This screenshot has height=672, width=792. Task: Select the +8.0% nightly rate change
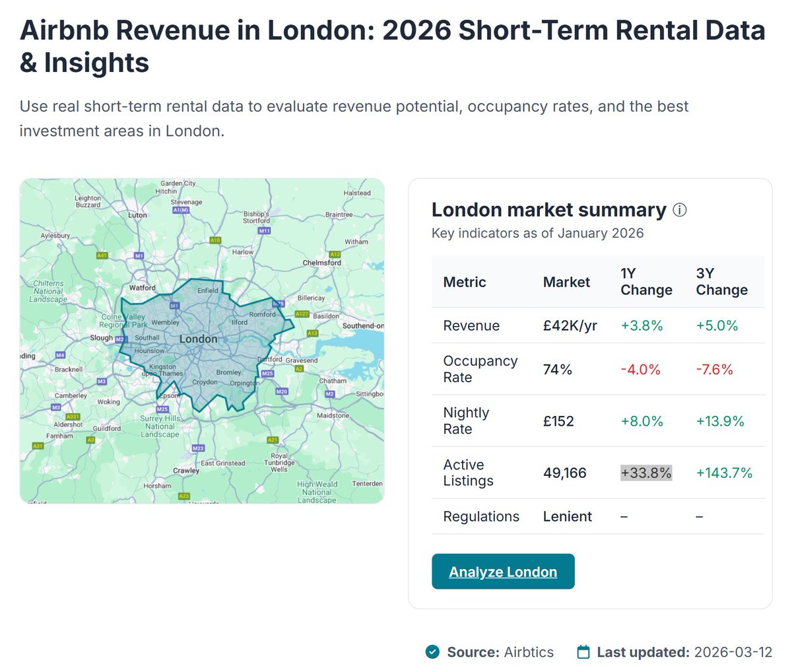tap(642, 421)
